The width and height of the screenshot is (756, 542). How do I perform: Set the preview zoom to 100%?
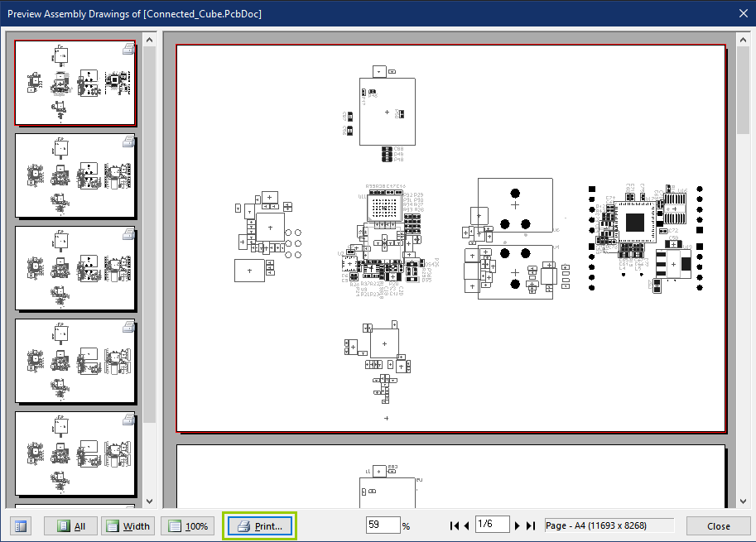189,526
